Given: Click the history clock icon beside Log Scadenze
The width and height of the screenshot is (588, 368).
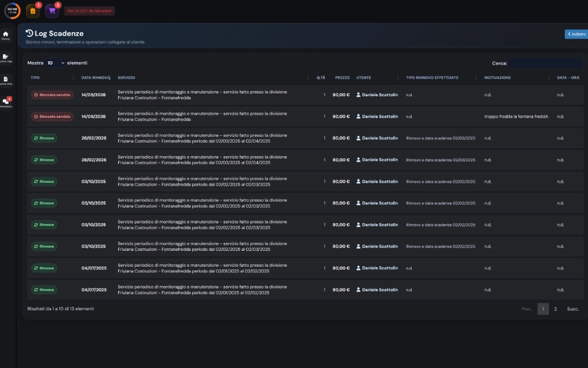Looking at the screenshot, I should tap(29, 33).
